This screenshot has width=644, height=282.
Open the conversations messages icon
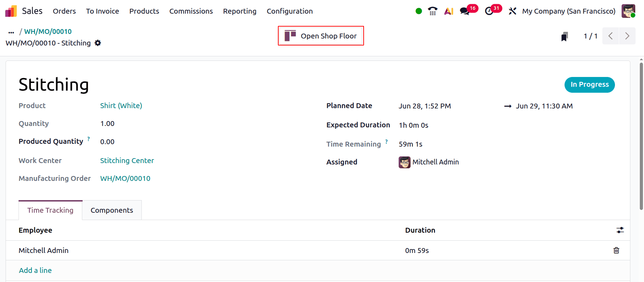(465, 11)
